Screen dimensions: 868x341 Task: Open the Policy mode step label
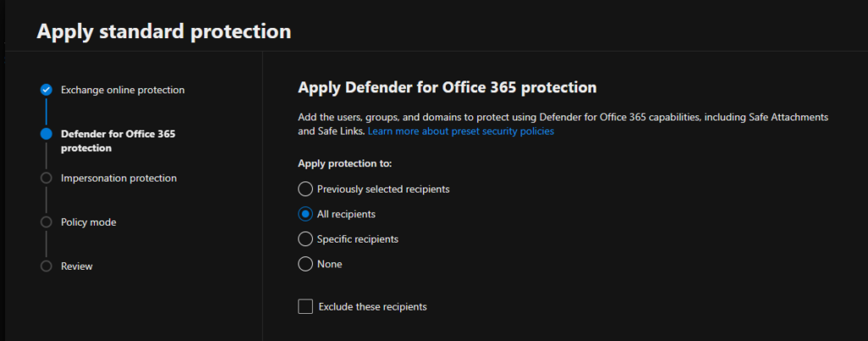click(x=88, y=222)
